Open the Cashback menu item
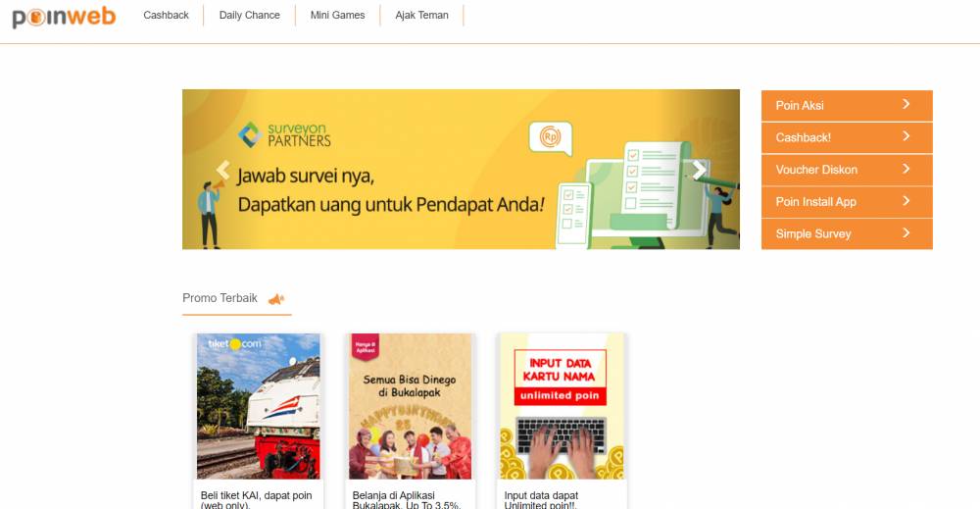This screenshot has width=980, height=509. click(x=166, y=15)
